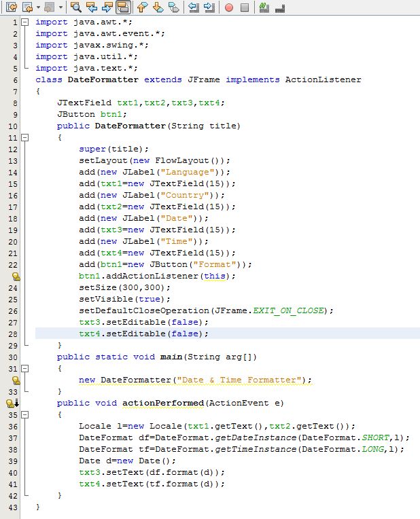420x519 pixels.
Task: Click the hint bulb beside actionPerformed declaration
Action: click(x=10, y=403)
